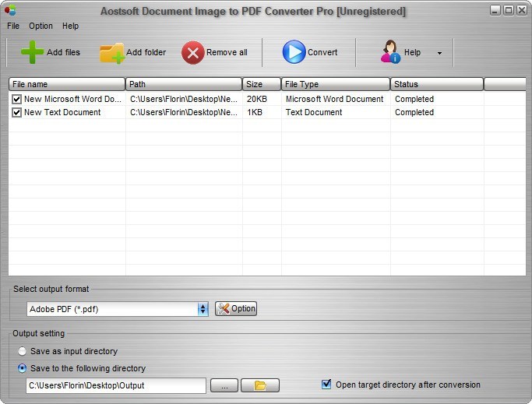
Task: Click 'Microsoft Word Document' file type cell
Action: tap(334, 99)
